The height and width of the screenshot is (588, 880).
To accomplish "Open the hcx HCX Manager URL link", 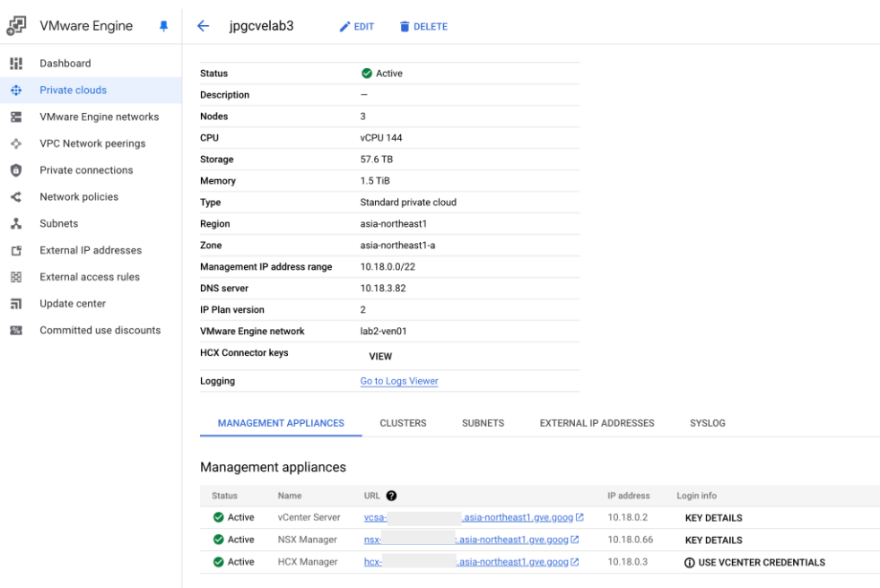I will coord(472,562).
